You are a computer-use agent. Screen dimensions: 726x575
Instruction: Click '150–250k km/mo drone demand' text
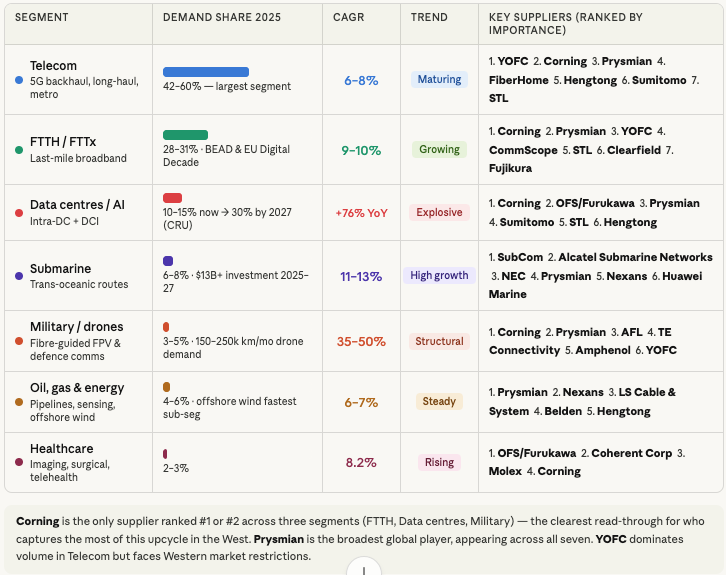[233, 348]
